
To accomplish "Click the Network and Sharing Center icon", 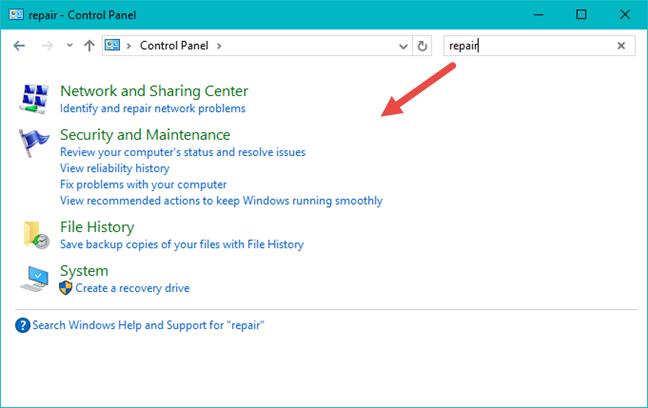I will [x=34, y=99].
